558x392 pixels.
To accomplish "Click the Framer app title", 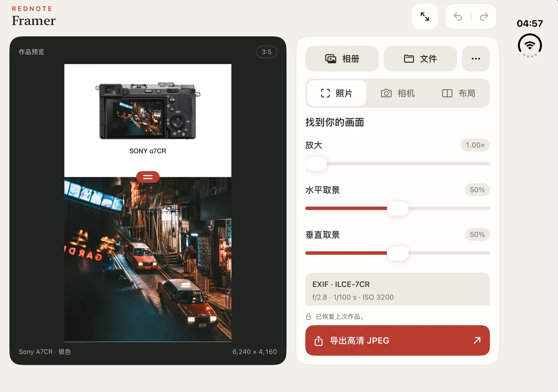I will click(x=33, y=21).
